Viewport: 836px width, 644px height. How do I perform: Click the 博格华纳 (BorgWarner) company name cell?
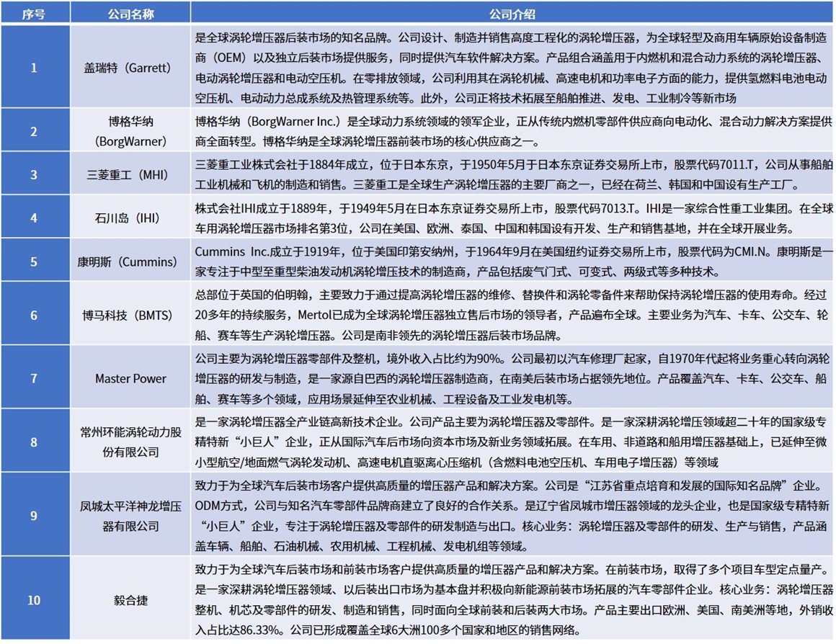(130, 130)
